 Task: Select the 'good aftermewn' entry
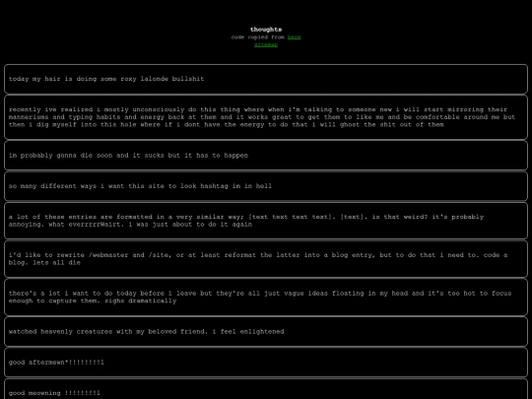(x=266, y=363)
